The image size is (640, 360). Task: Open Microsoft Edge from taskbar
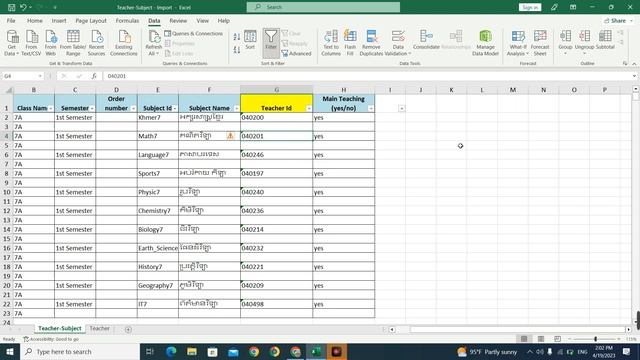coord(171,351)
